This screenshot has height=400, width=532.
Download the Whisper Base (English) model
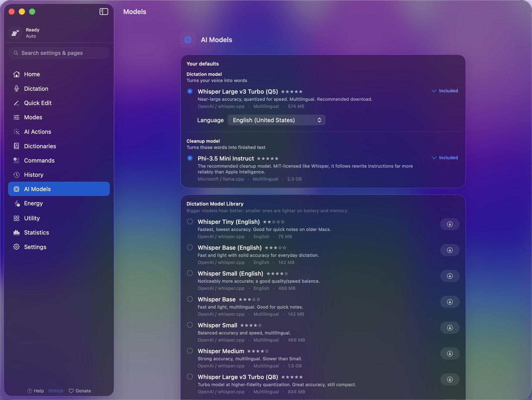pos(450,250)
